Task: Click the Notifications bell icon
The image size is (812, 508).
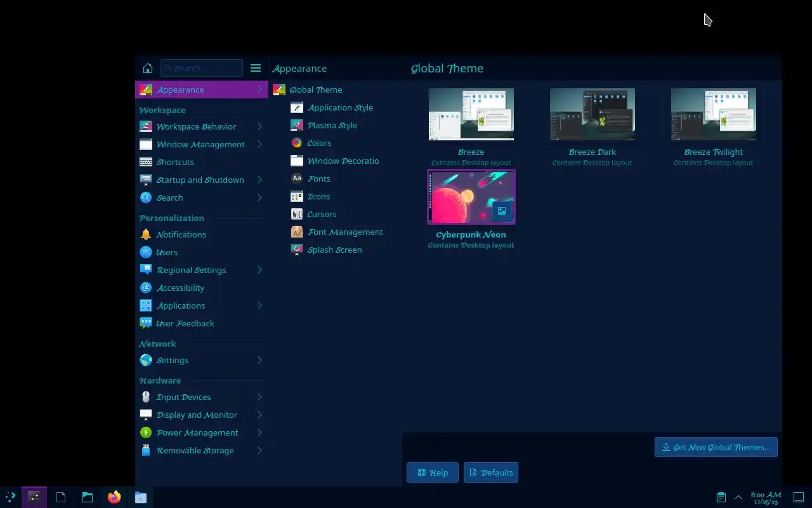Action: pos(146,234)
